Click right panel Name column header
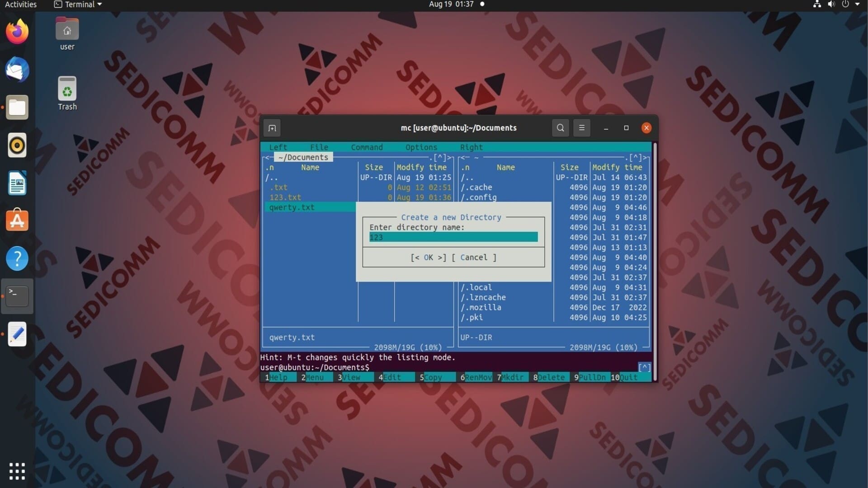The width and height of the screenshot is (868, 488). pyautogui.click(x=506, y=168)
